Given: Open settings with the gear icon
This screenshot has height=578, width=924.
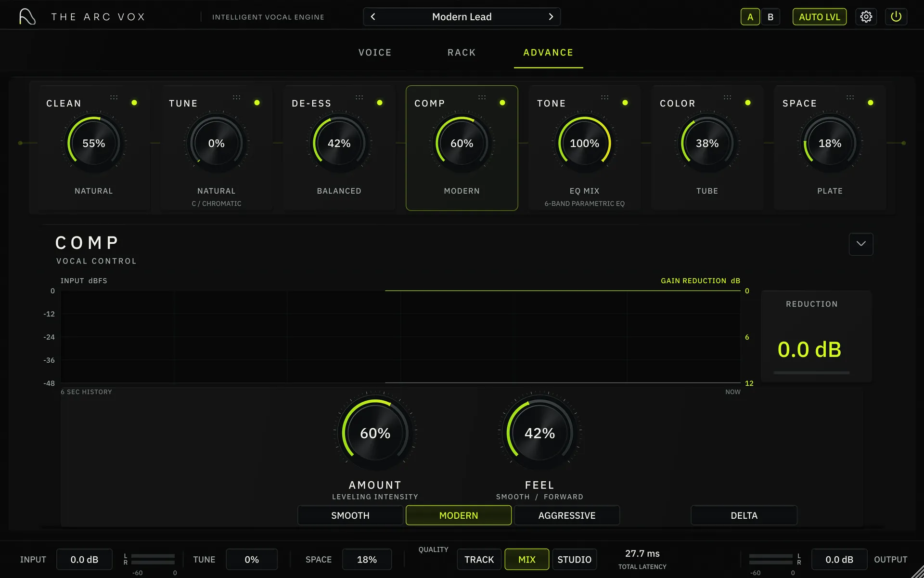Looking at the screenshot, I should [866, 17].
